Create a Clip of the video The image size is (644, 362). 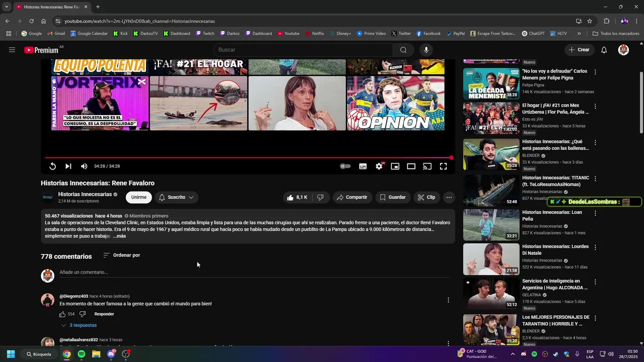click(x=426, y=198)
